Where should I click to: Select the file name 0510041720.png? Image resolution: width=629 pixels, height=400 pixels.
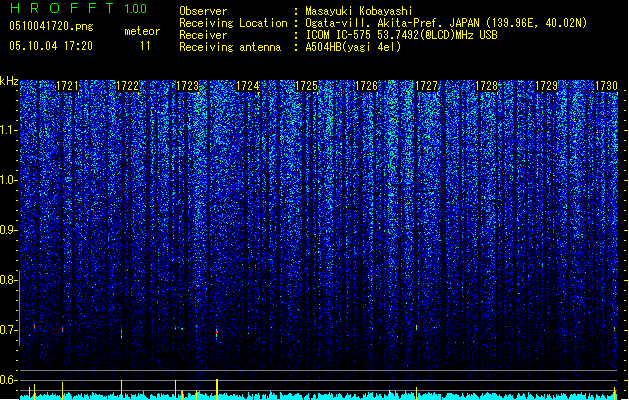(x=51, y=26)
